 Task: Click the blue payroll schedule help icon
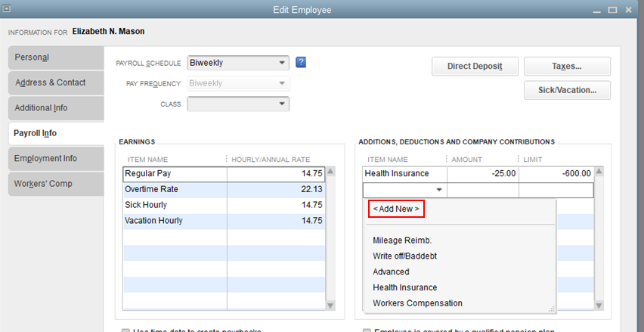(301, 63)
